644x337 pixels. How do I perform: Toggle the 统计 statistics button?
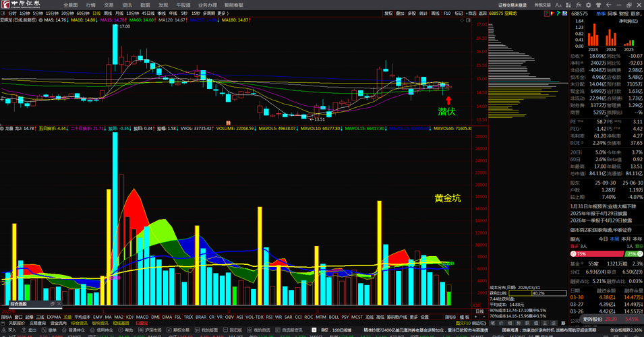tap(423, 13)
